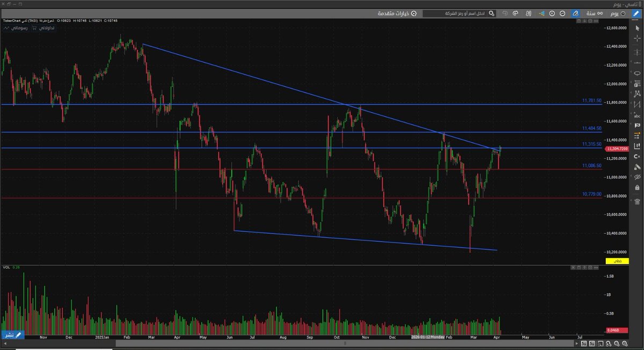The height and width of the screenshot is (350, 644).
Task: Click the رسوماتي my drawings button
Action: pos(16,27)
